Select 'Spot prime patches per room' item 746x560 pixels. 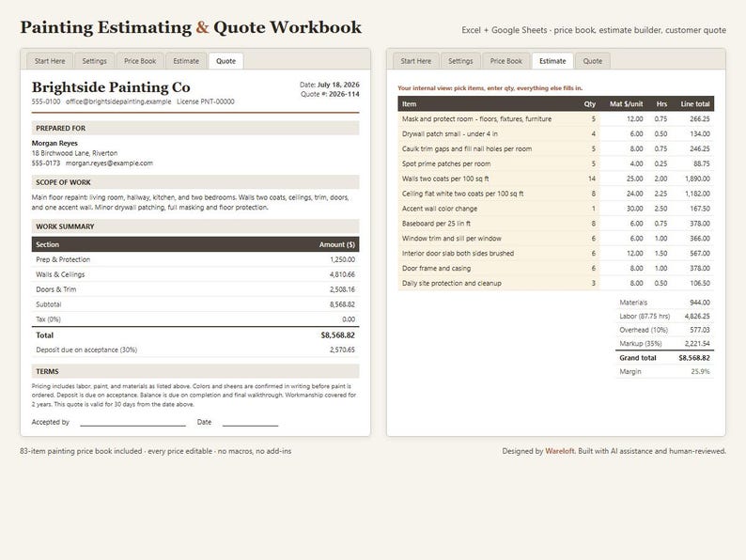point(446,163)
